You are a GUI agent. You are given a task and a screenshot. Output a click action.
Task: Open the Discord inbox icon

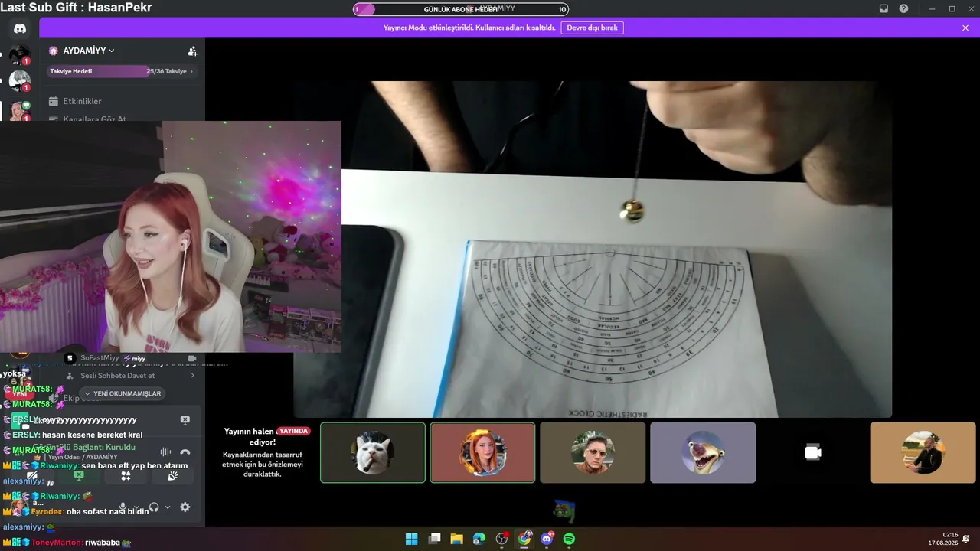pos(884,8)
